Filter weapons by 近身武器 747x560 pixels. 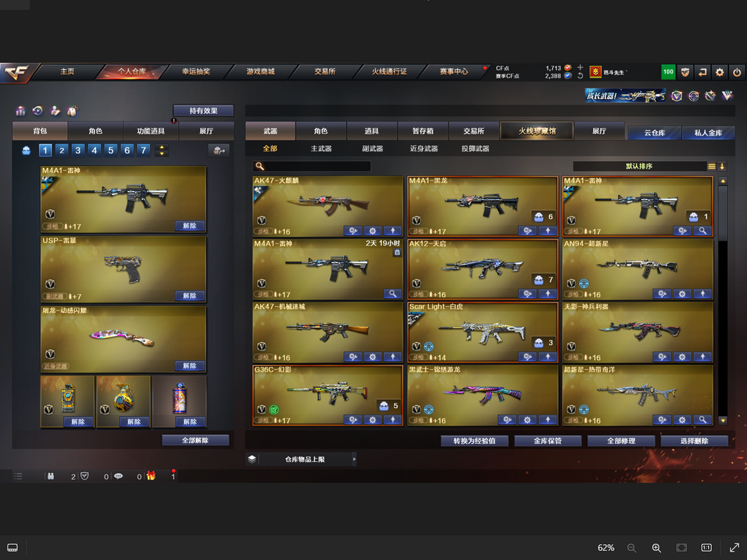[x=423, y=149]
